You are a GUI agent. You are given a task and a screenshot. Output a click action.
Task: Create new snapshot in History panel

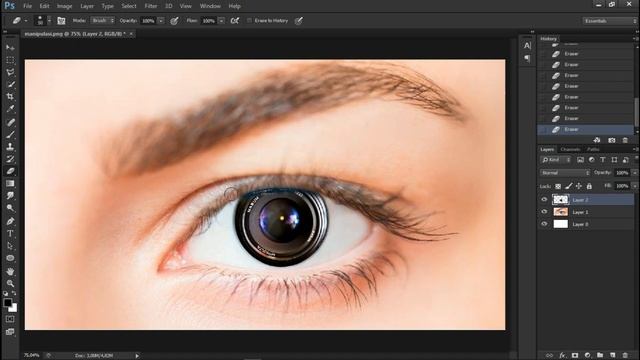[x=611, y=140]
